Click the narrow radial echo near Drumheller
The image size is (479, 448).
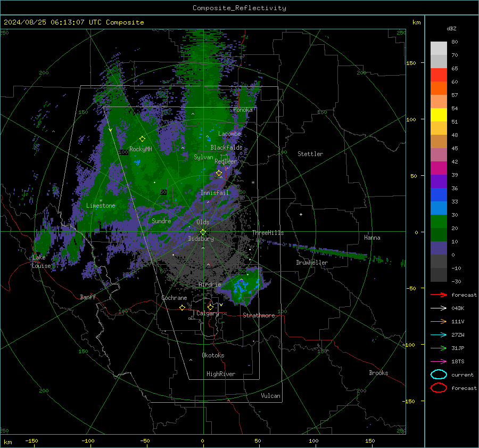point(324,251)
